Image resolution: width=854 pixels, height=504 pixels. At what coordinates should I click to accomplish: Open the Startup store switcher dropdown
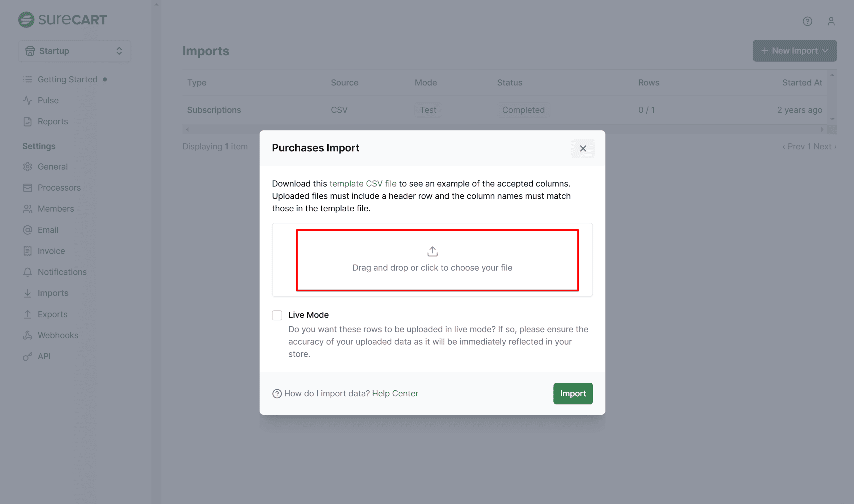point(74,51)
